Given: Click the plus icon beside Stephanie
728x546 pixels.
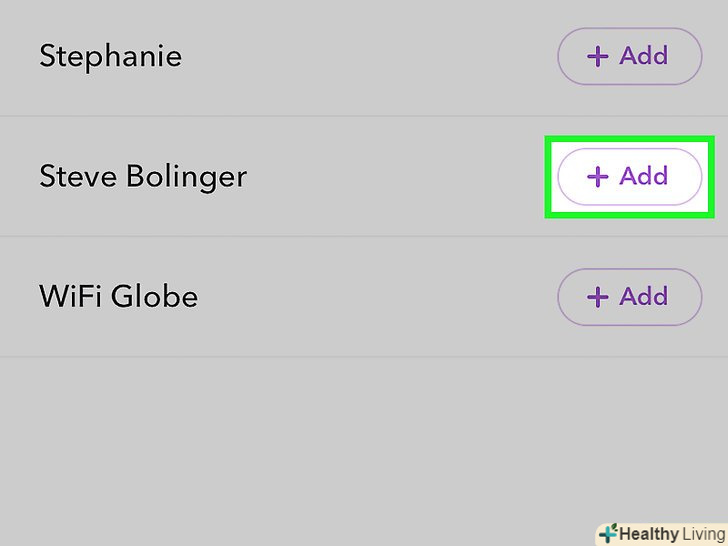Looking at the screenshot, I should [597, 57].
